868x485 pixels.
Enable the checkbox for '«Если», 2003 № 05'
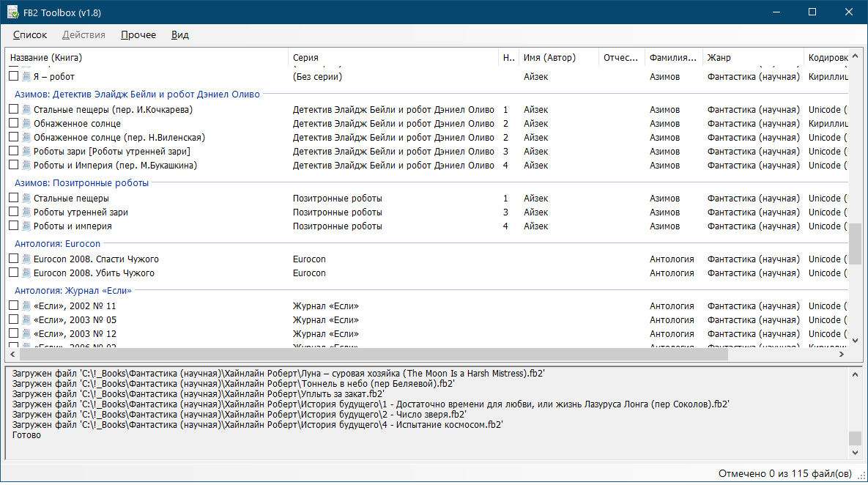(13, 320)
